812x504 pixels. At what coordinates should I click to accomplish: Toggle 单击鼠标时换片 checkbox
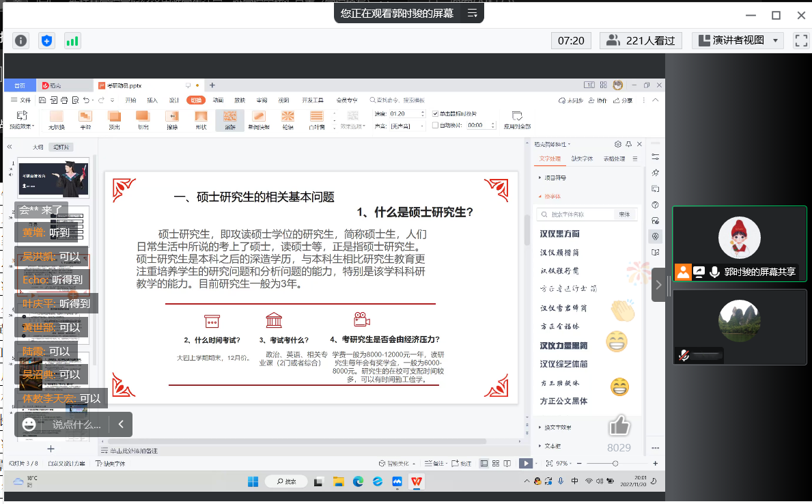(435, 113)
